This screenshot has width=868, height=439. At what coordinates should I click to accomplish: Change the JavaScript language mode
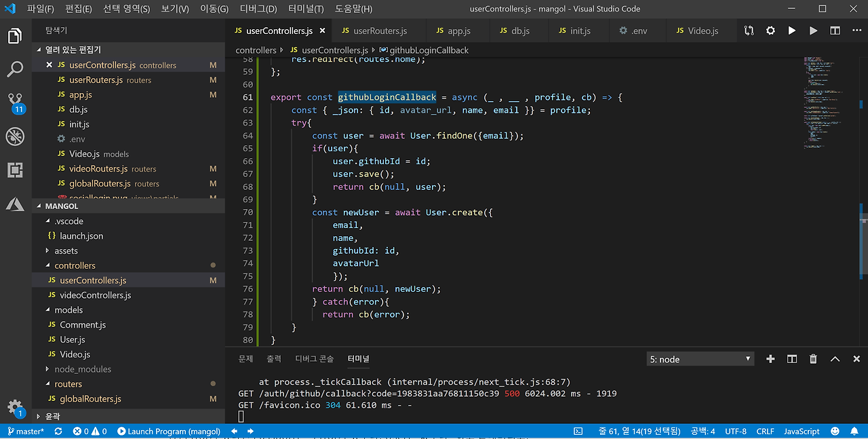[x=802, y=431]
